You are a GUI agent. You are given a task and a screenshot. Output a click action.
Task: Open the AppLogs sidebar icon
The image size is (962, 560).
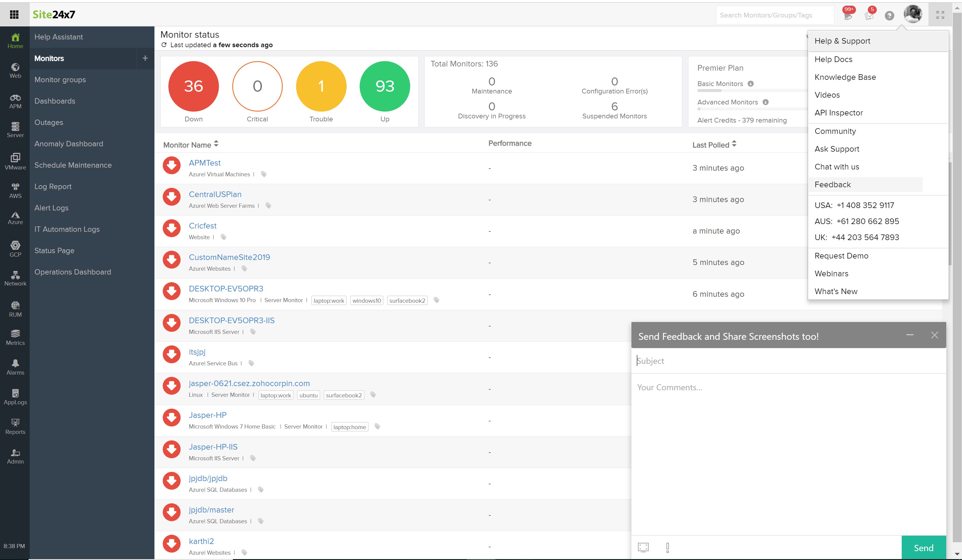coord(15,396)
